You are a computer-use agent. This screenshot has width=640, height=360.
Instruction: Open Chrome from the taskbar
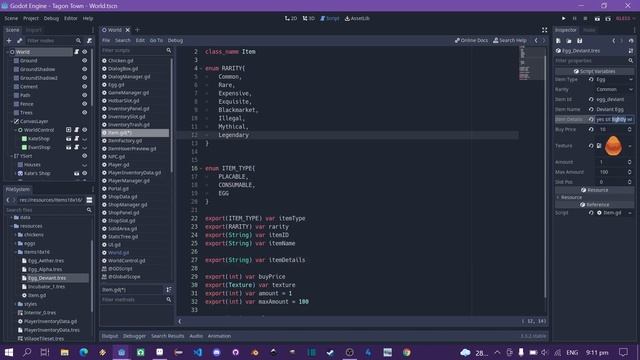click(407, 352)
